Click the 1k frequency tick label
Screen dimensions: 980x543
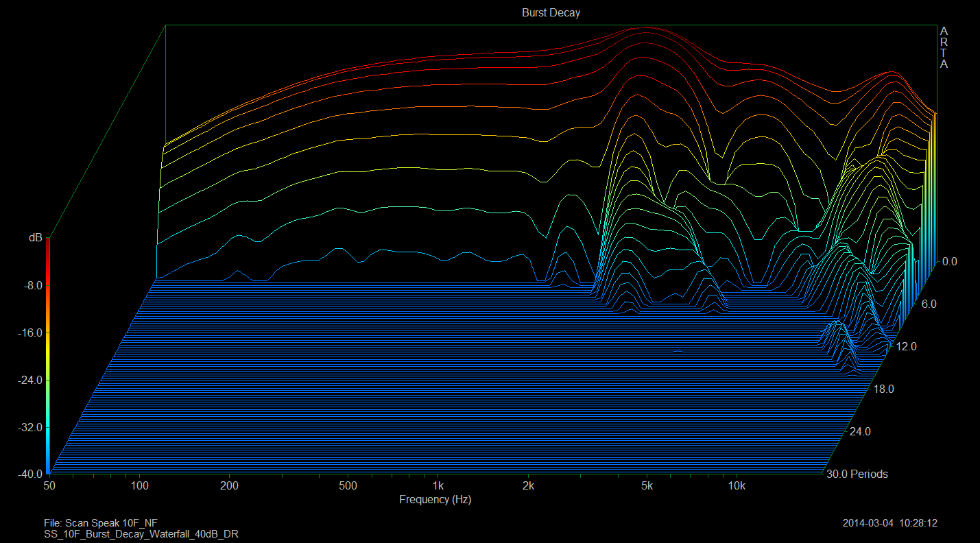tap(438, 486)
